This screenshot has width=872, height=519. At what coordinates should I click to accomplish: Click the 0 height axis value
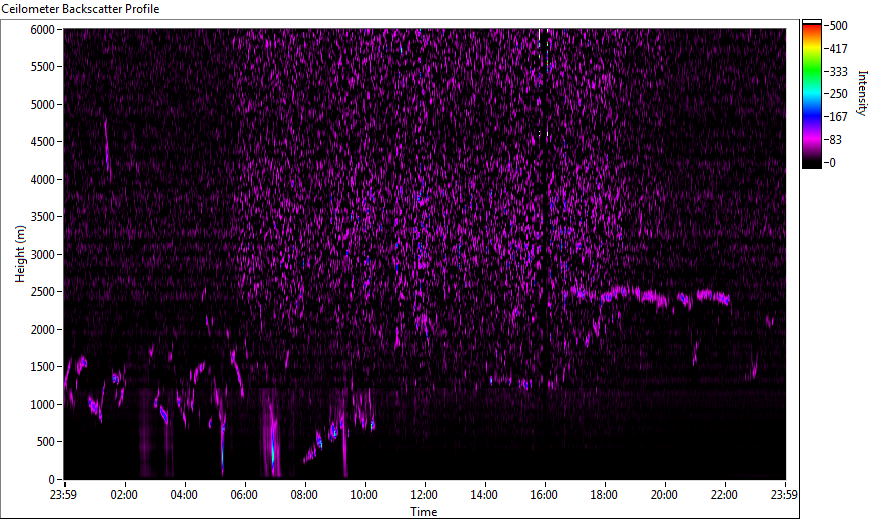52,480
